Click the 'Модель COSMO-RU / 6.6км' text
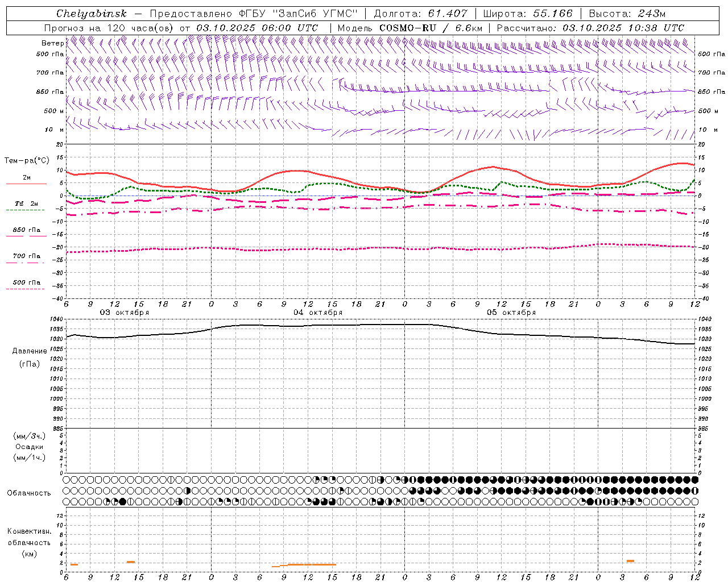The width and height of the screenshot is (728, 582). click(x=410, y=28)
